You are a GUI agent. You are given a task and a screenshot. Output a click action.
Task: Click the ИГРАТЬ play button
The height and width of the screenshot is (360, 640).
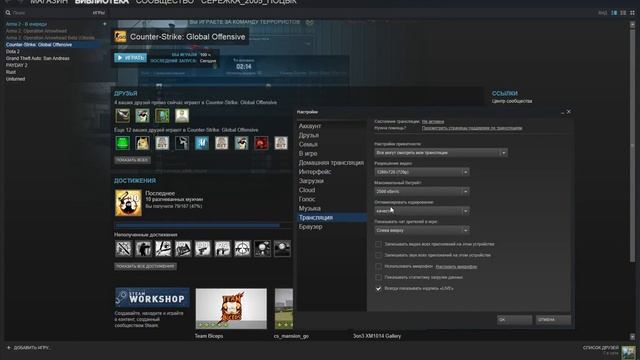pyautogui.click(x=131, y=58)
